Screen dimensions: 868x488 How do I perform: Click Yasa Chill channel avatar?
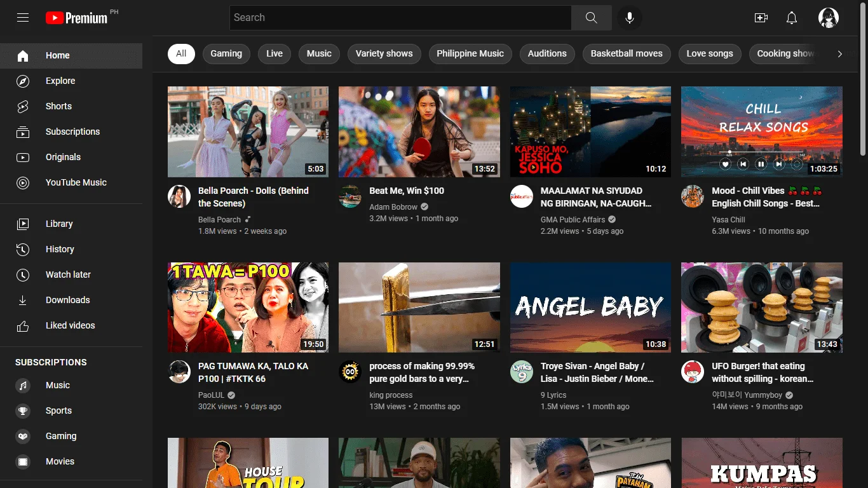693,196
